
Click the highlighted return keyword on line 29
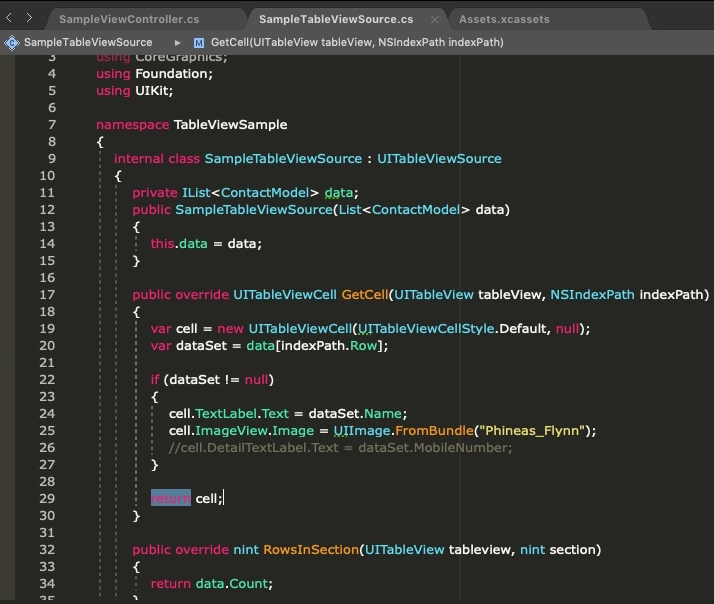pyautogui.click(x=170, y=498)
